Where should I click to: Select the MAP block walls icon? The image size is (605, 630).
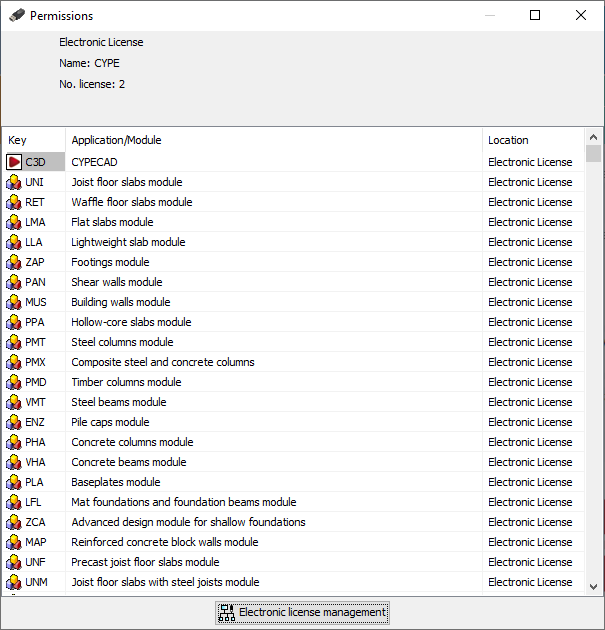coord(14,542)
